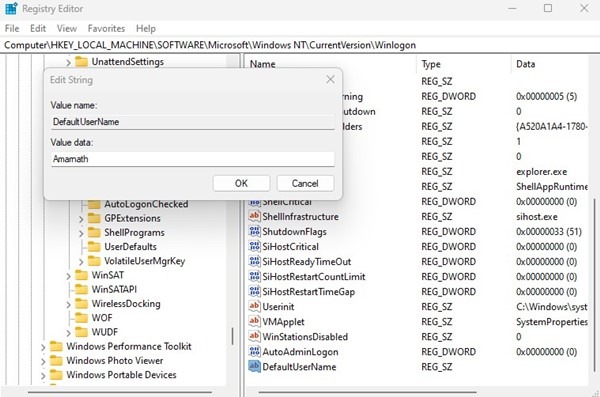Open the Edit menu
The width and height of the screenshot is (600, 397).
click(38, 28)
